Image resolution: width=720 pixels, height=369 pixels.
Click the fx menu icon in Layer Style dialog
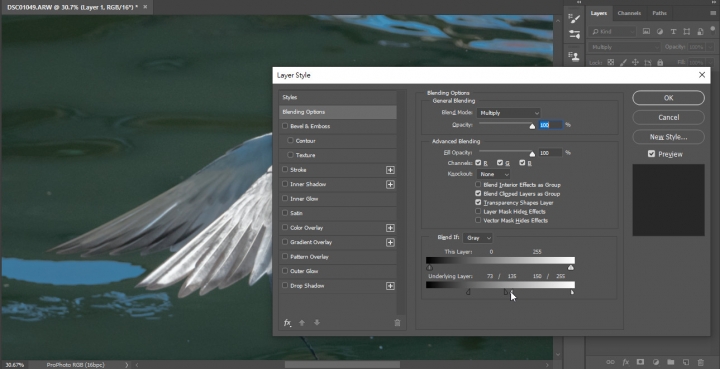[x=287, y=323]
